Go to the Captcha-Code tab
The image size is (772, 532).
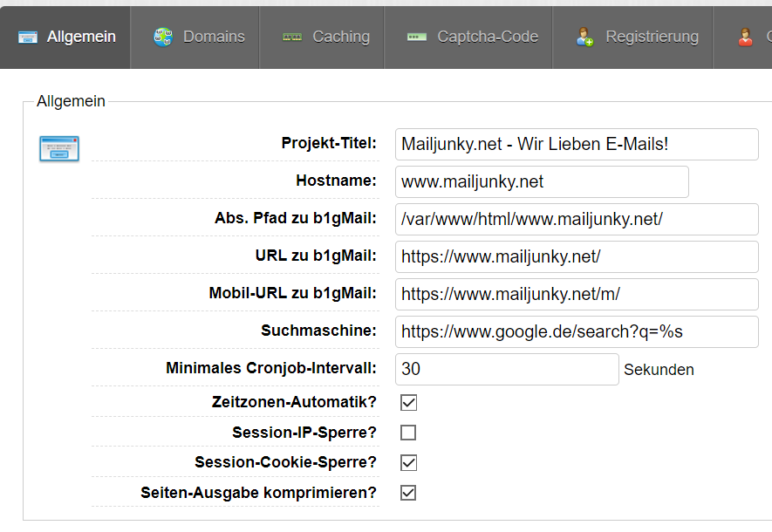[488, 38]
